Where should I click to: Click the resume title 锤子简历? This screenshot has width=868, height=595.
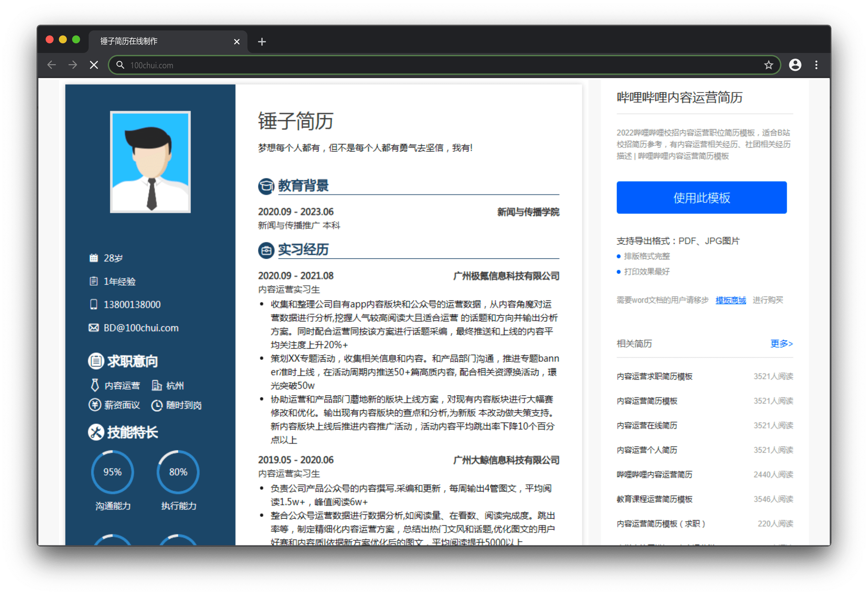pyautogui.click(x=295, y=121)
